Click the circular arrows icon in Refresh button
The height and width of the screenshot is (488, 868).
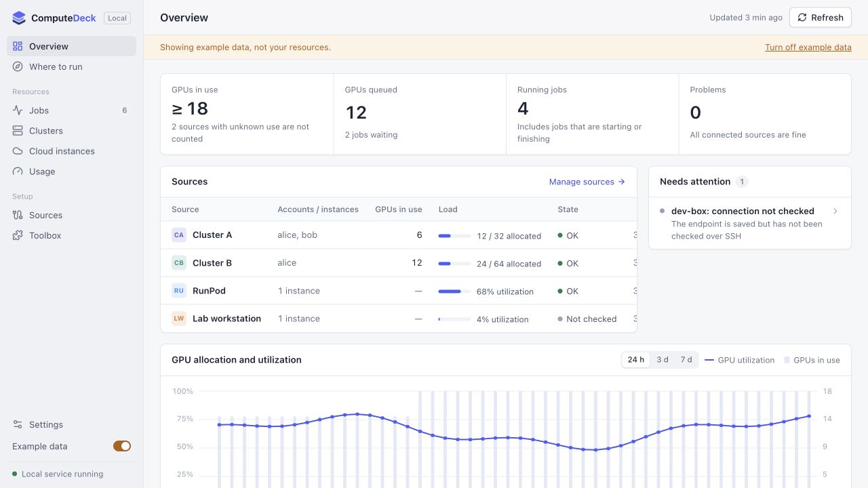(803, 18)
